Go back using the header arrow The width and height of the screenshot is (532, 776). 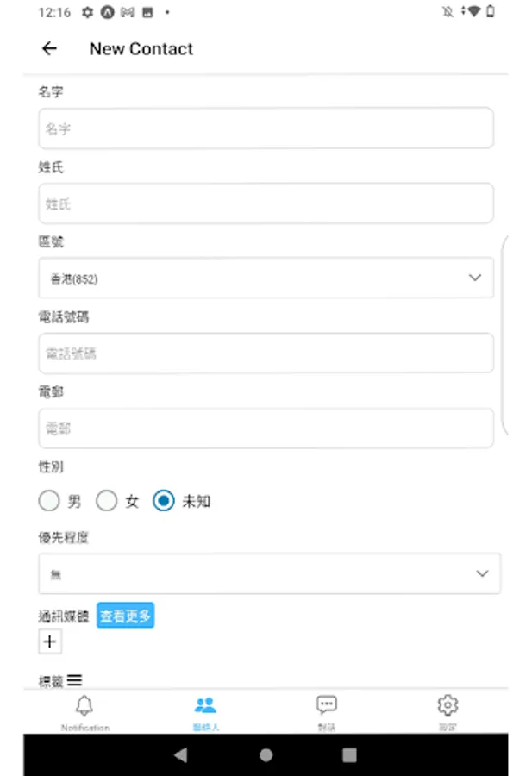click(x=49, y=49)
